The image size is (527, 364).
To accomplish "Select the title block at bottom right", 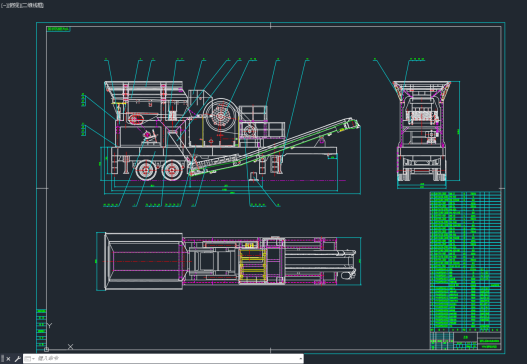I will [x=465, y=341].
